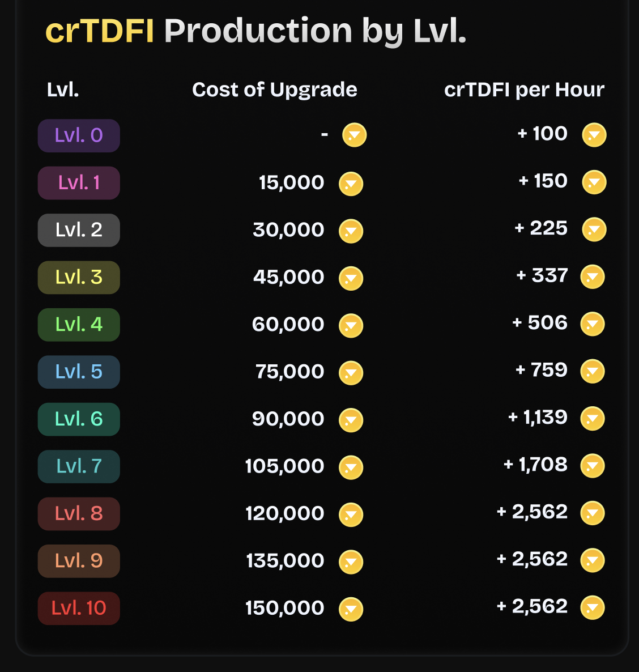The width and height of the screenshot is (639, 672).
Task: Select the purple Lvl. 0 badge
Action: pos(79,135)
